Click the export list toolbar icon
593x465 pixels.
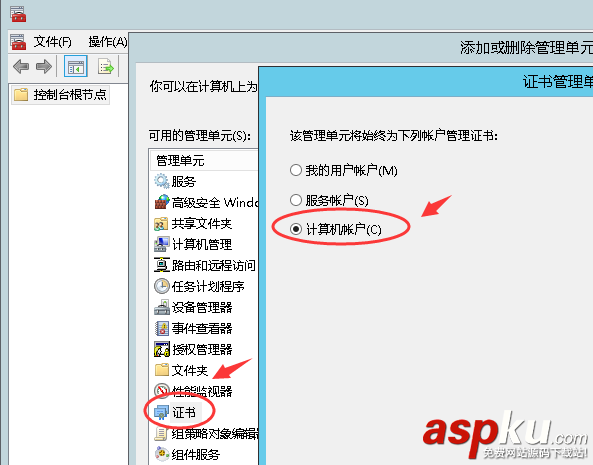[x=106, y=67]
